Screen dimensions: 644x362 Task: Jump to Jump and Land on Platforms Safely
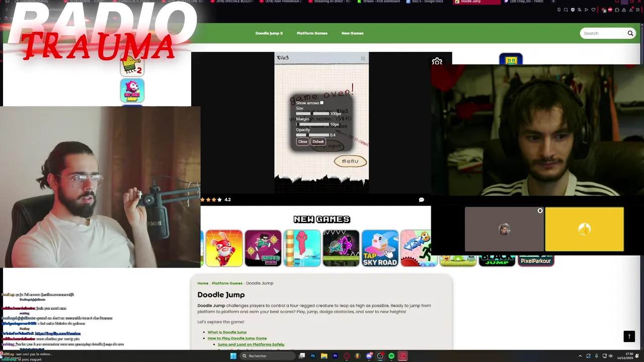251,344
